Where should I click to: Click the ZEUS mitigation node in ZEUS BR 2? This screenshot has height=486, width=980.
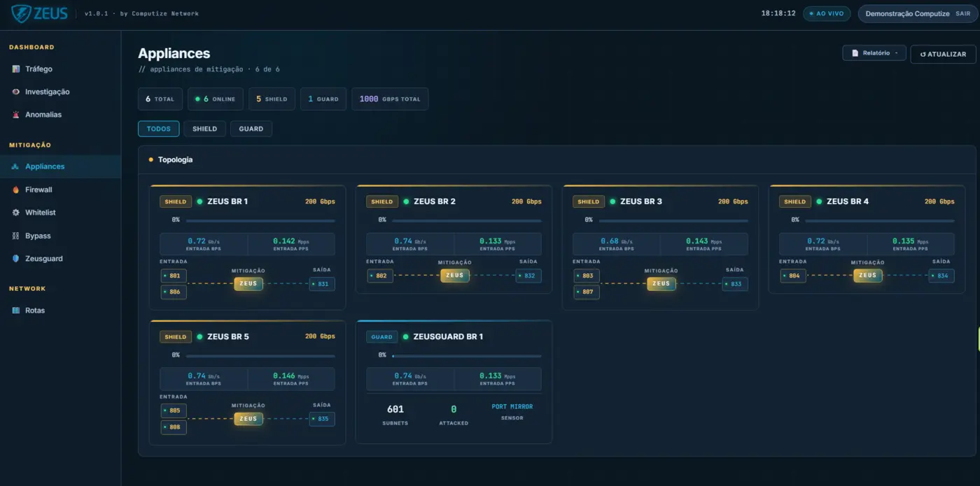point(455,276)
